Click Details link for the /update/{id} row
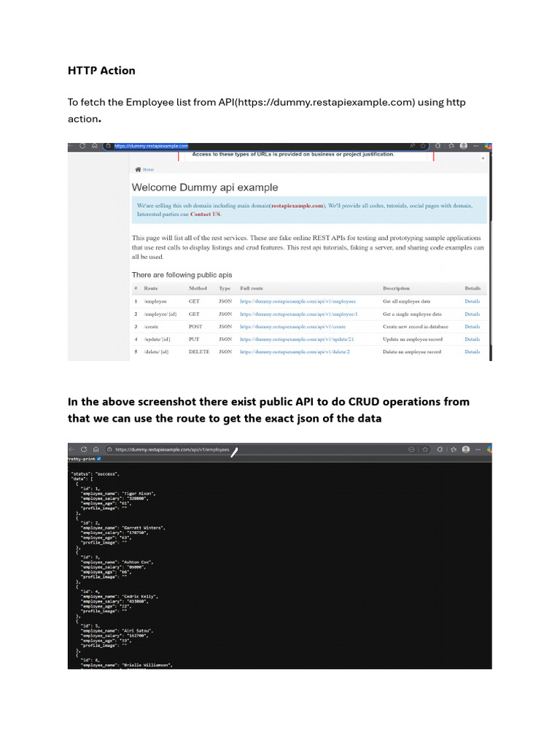This screenshot has width=560, height=747. point(472,339)
